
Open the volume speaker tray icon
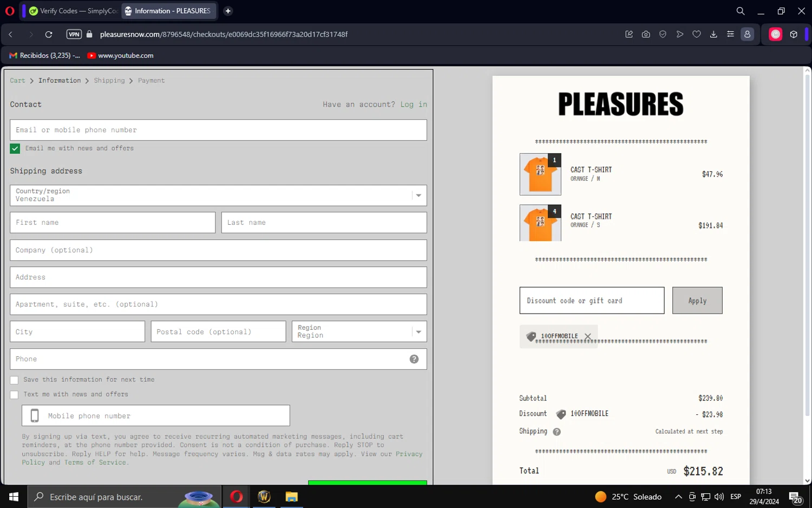tap(719, 497)
